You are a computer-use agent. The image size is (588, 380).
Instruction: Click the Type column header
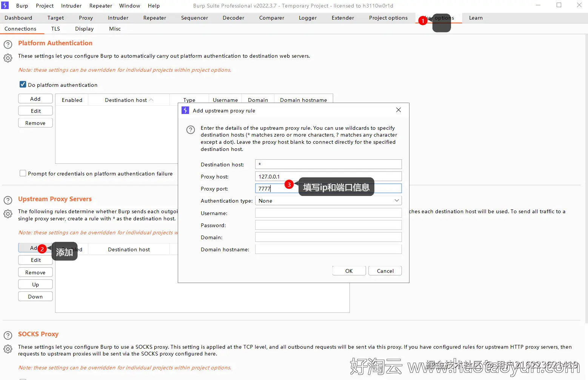coord(189,100)
